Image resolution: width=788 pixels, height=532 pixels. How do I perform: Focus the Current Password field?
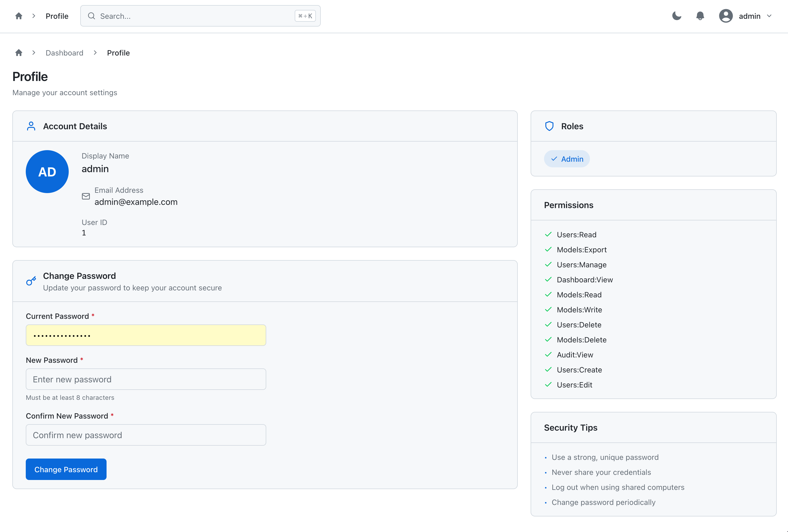point(146,335)
